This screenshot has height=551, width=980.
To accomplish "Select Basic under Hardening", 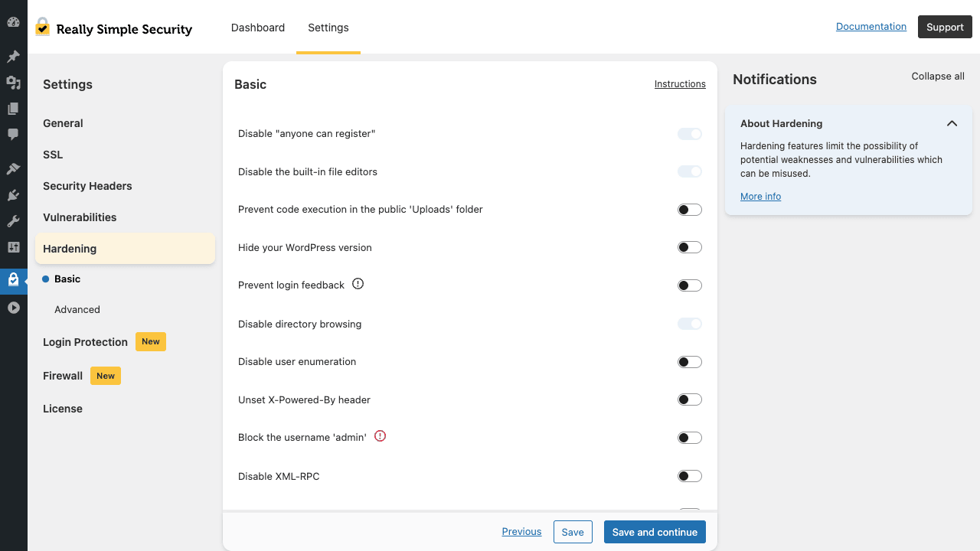I will [67, 279].
